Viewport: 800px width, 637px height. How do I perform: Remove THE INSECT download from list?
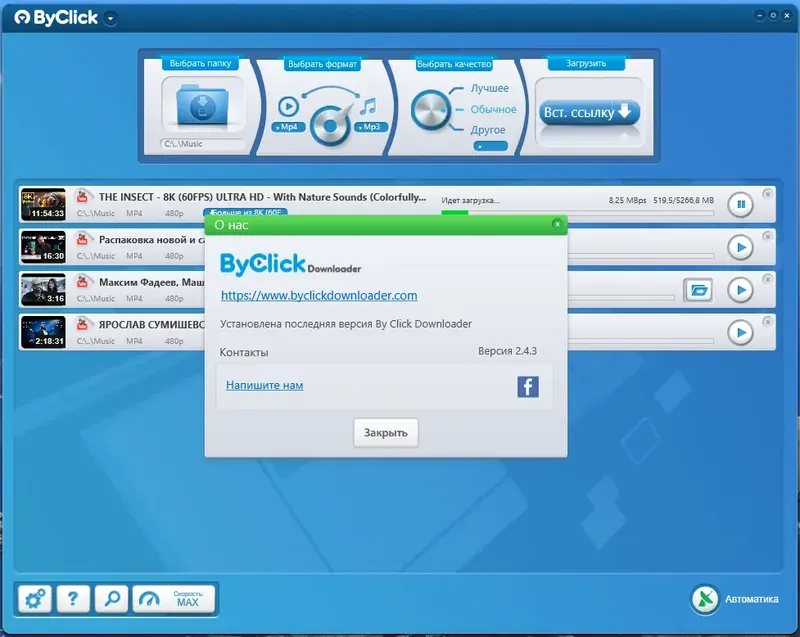point(767,194)
